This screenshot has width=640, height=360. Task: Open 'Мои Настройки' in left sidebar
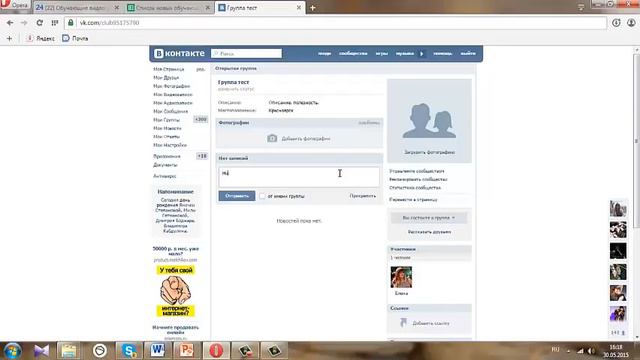(x=170, y=145)
